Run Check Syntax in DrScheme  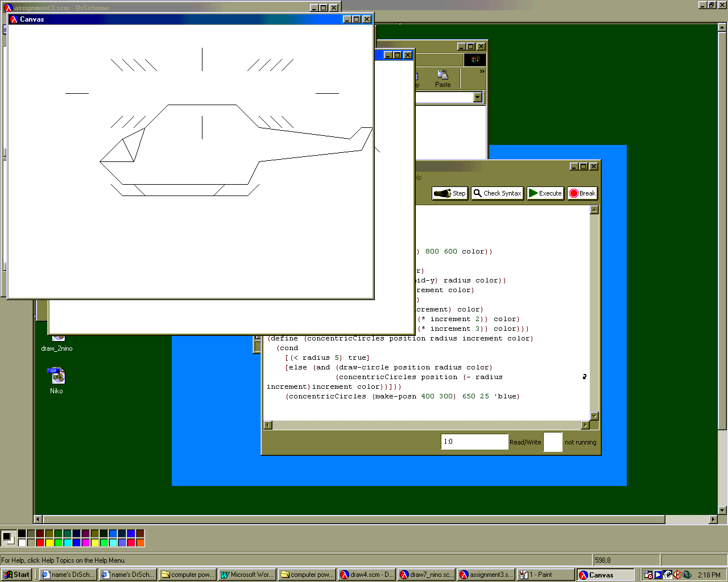pyautogui.click(x=497, y=193)
